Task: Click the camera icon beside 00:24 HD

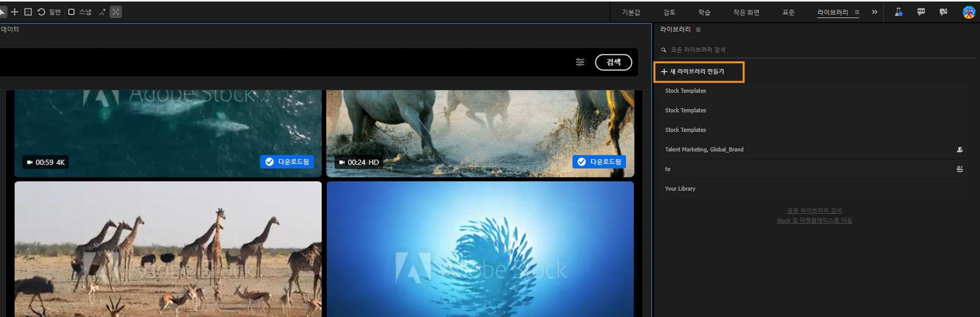Action: point(342,163)
